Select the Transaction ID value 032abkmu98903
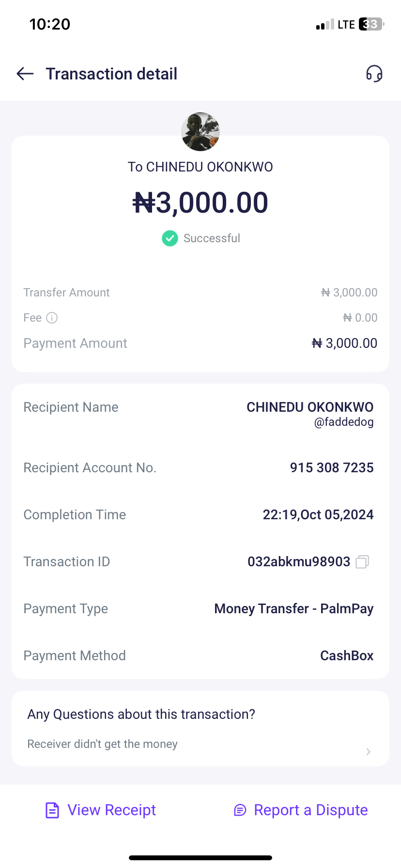Viewport: 401px width, 868px height. coord(299,561)
